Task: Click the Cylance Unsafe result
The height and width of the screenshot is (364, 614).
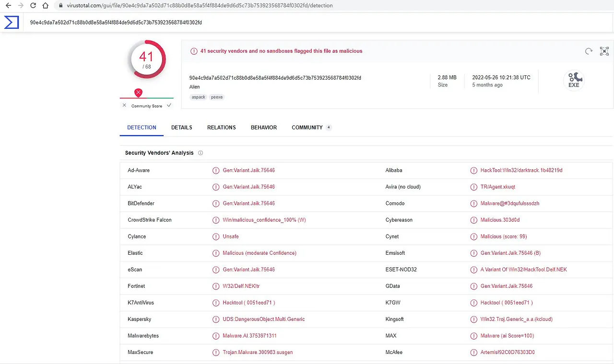Action: point(231,236)
